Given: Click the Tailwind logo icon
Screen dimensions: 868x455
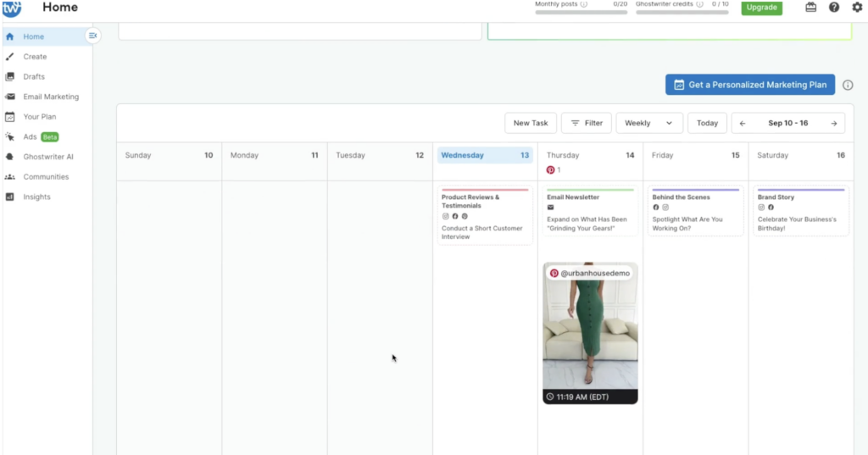Looking at the screenshot, I should [12, 8].
